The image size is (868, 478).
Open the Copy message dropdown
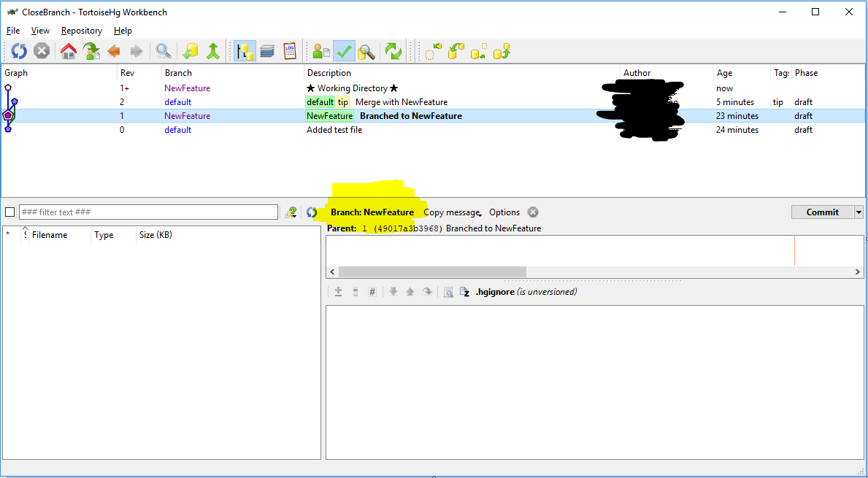(453, 212)
